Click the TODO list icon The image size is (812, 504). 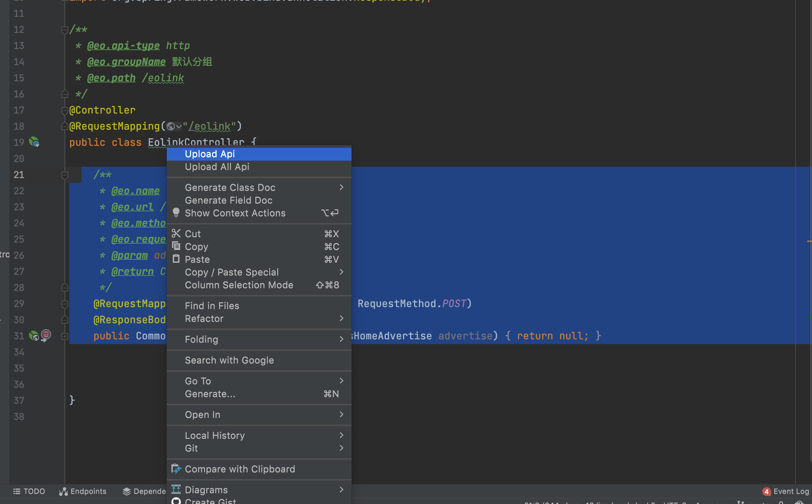point(17,491)
